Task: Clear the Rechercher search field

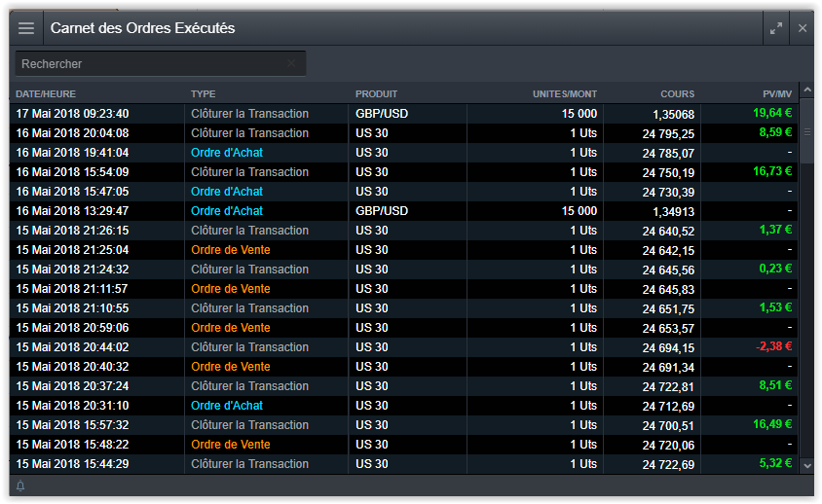Action: [291, 63]
